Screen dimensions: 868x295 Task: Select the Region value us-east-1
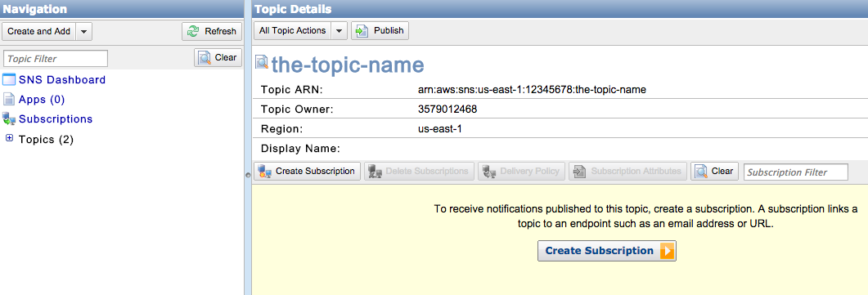439,129
